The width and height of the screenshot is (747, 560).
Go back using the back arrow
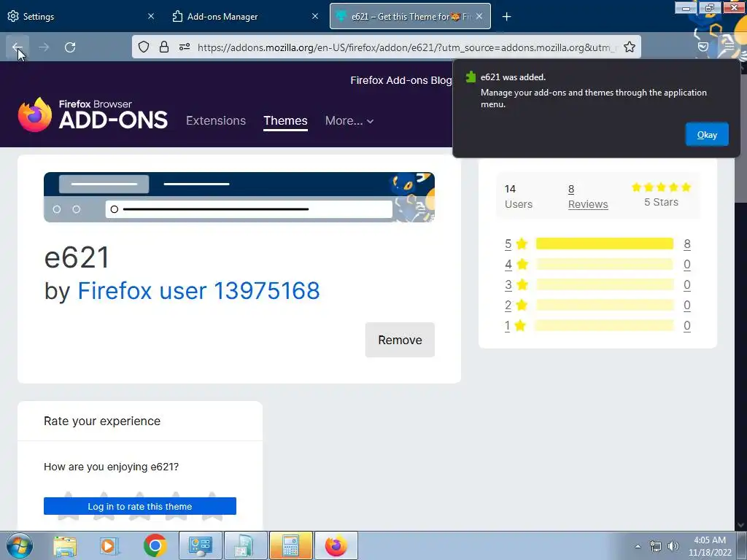18,47
